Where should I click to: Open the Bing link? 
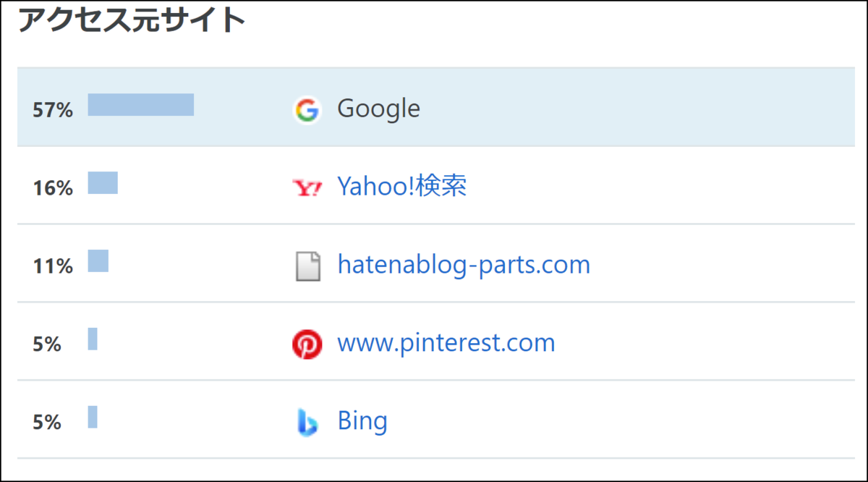tap(362, 421)
